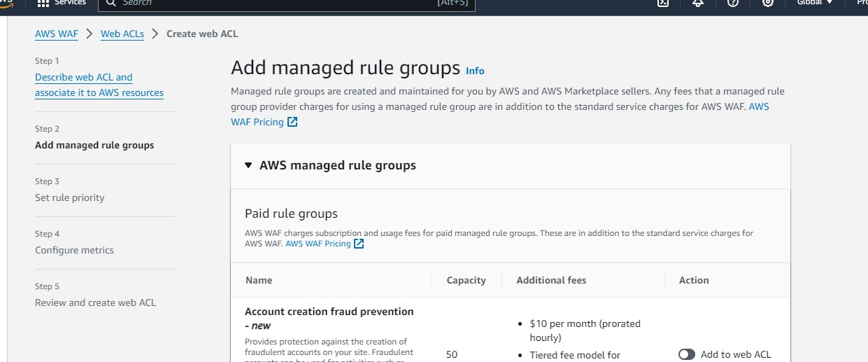Click the Additional fees column header
This screenshot has width=868, height=362.
[551, 280]
